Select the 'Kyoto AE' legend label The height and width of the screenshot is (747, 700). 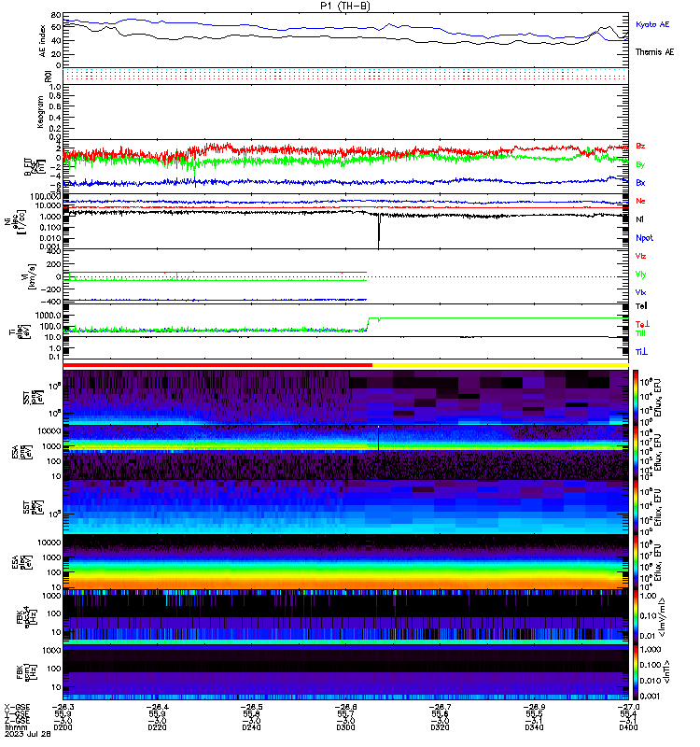(652, 24)
